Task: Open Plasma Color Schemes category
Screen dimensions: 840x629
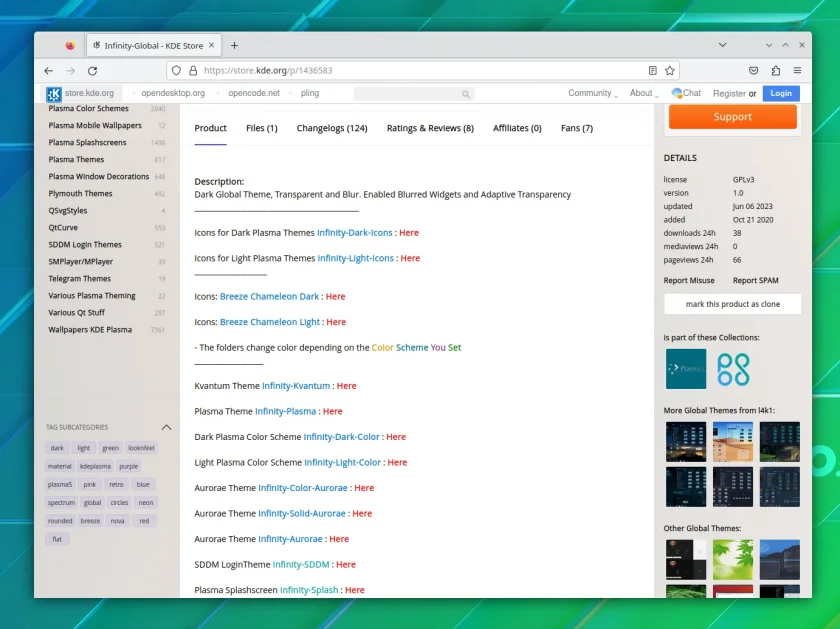Action: (88, 108)
